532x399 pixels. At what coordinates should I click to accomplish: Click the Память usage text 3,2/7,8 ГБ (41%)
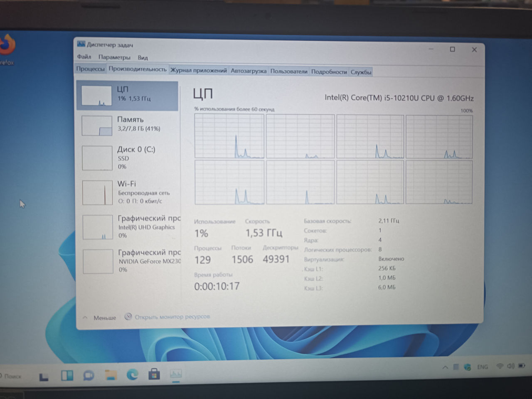click(x=139, y=129)
